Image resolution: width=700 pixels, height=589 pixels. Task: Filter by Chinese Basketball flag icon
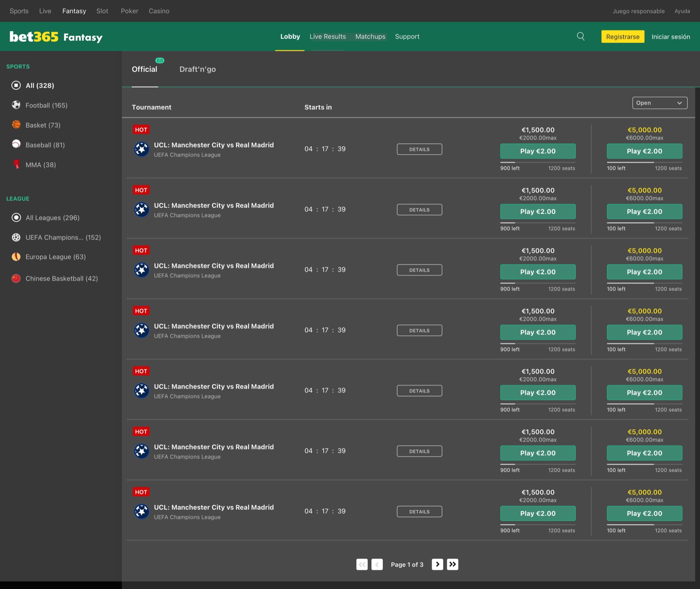(x=16, y=278)
